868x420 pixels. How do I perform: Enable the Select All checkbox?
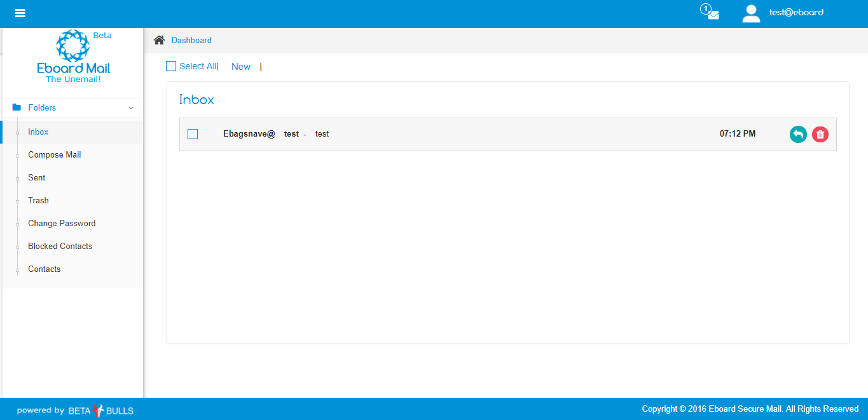pos(170,65)
